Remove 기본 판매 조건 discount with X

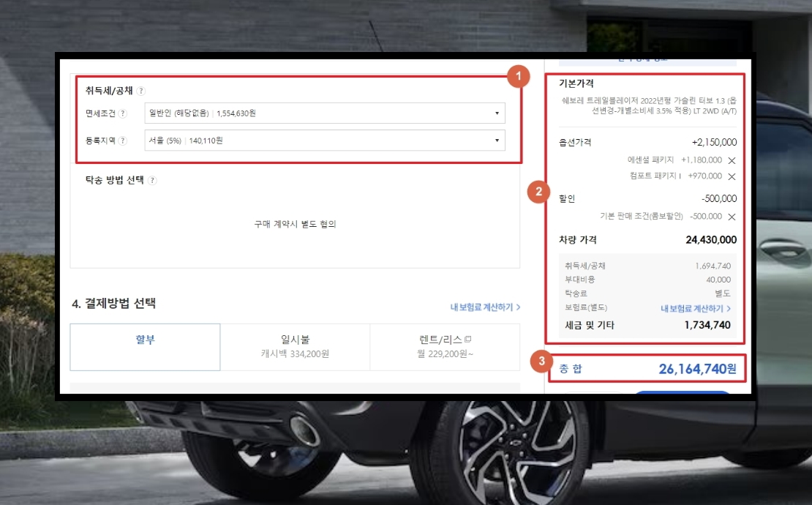pyautogui.click(x=732, y=217)
